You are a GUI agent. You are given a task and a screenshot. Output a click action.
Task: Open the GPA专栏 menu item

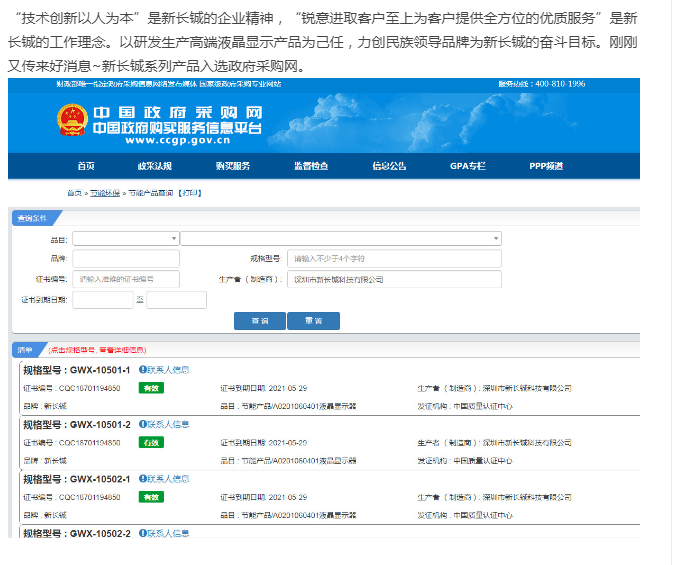(467, 166)
